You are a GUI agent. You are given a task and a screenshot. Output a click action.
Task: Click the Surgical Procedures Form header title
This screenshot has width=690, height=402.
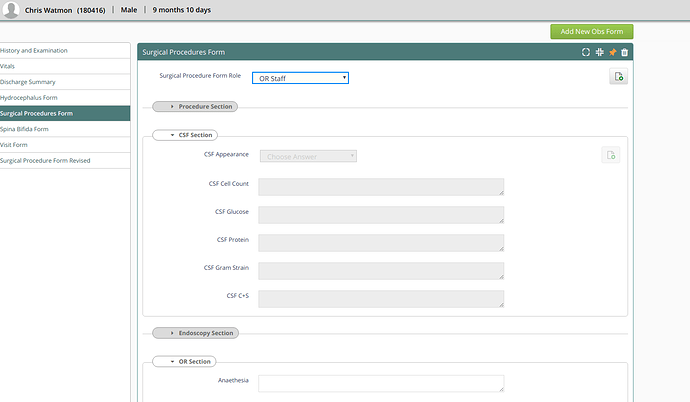pyautogui.click(x=184, y=52)
